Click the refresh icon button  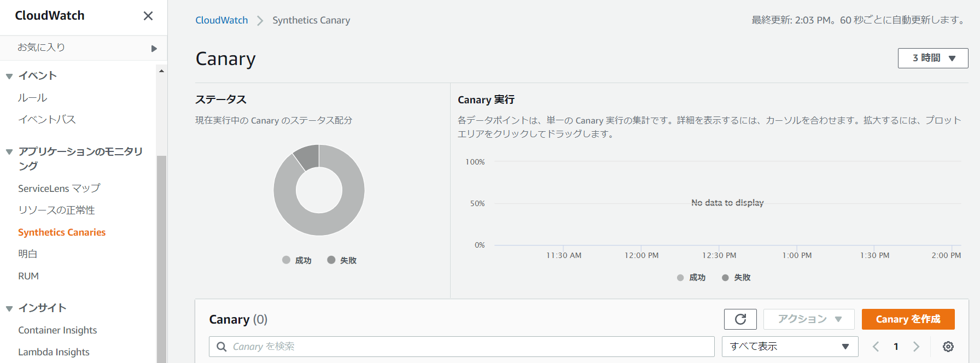tap(740, 319)
